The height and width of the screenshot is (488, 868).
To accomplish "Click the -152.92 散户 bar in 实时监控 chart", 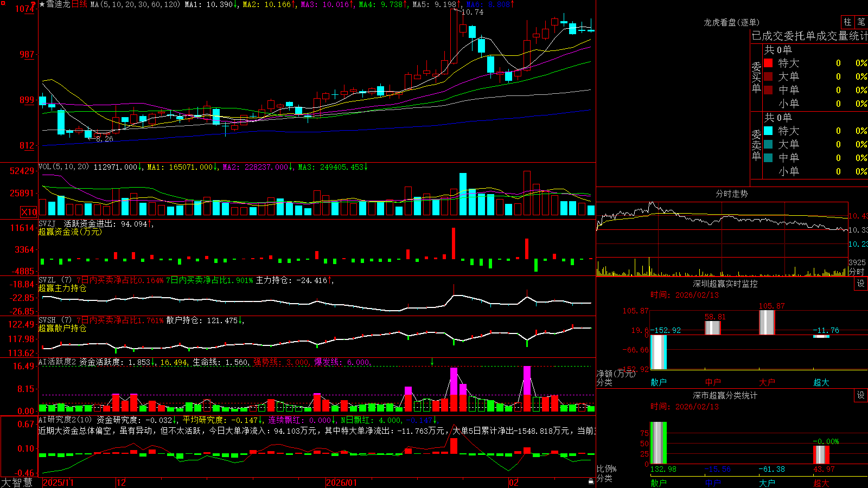I will pyautogui.click(x=659, y=352).
